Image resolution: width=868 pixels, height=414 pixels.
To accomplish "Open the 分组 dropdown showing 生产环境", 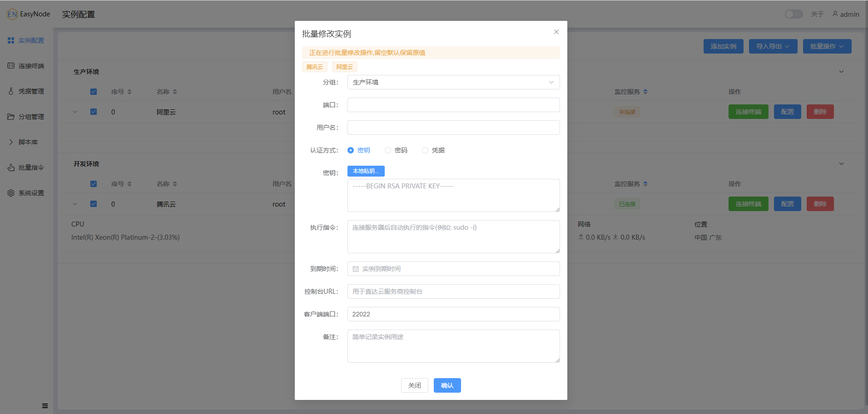I will click(453, 82).
